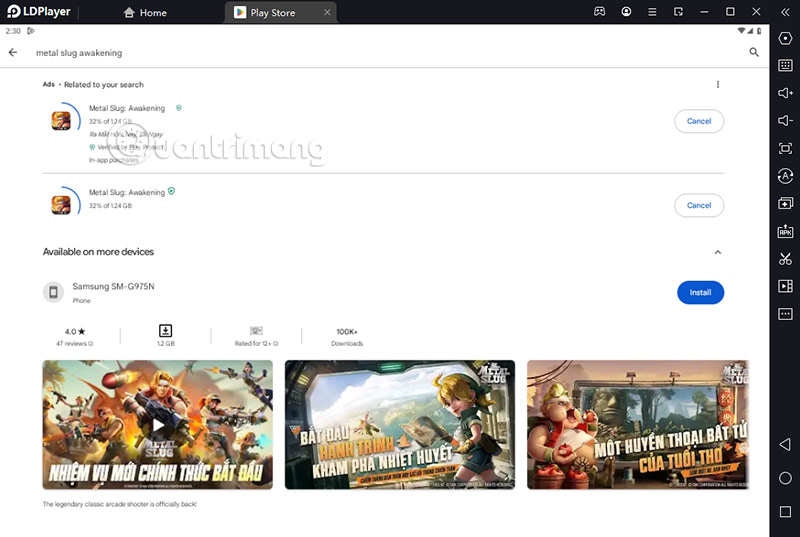
Task: Install APK using sidebar APK icon
Action: tap(785, 232)
